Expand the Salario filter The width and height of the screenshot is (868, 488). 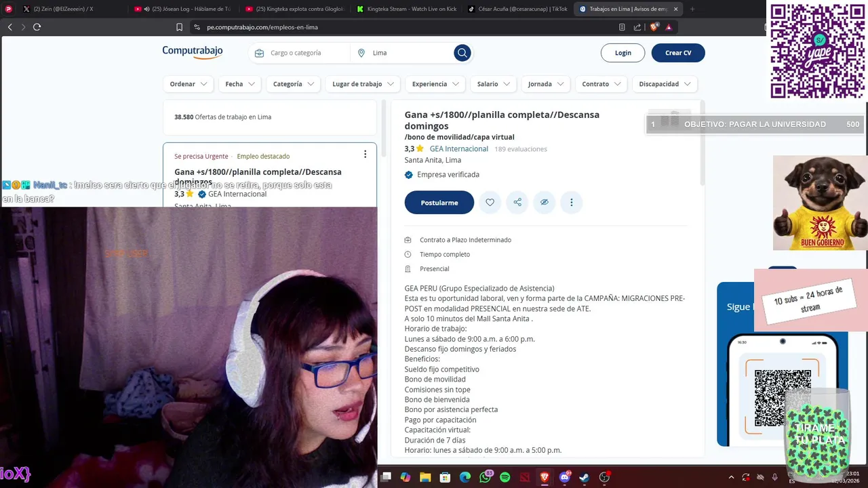tap(493, 84)
